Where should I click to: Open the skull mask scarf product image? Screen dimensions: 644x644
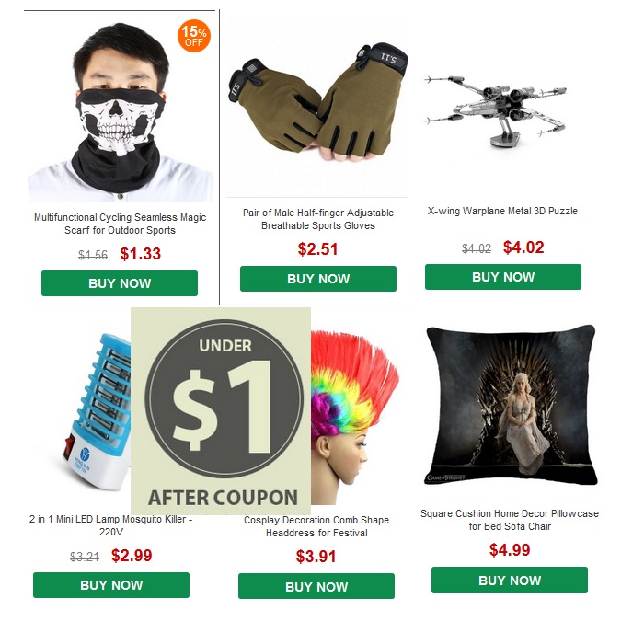point(120,111)
